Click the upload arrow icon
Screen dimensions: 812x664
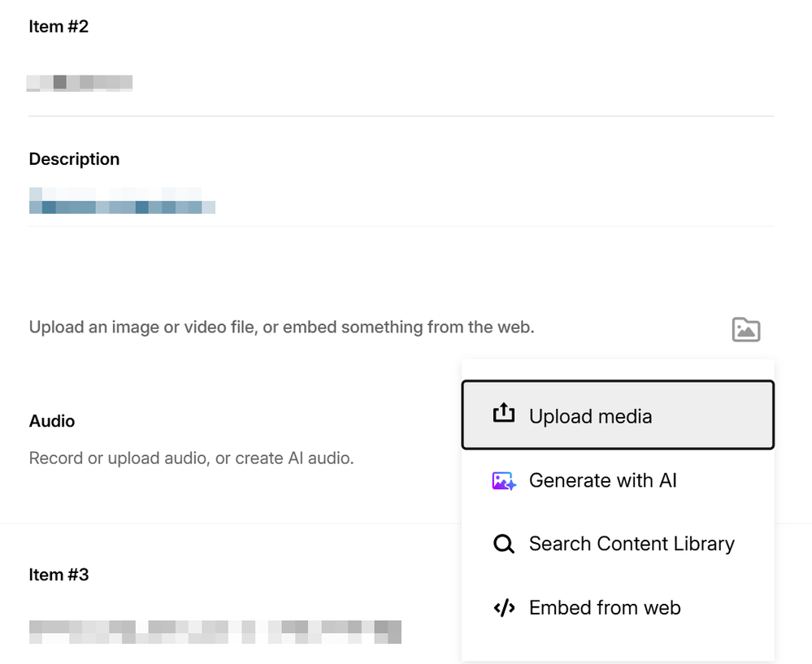tap(504, 414)
